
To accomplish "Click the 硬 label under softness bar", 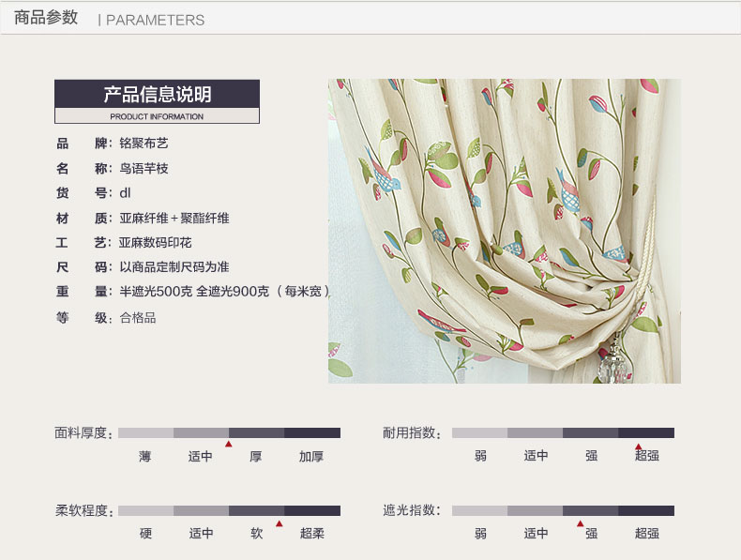I will [x=145, y=534].
